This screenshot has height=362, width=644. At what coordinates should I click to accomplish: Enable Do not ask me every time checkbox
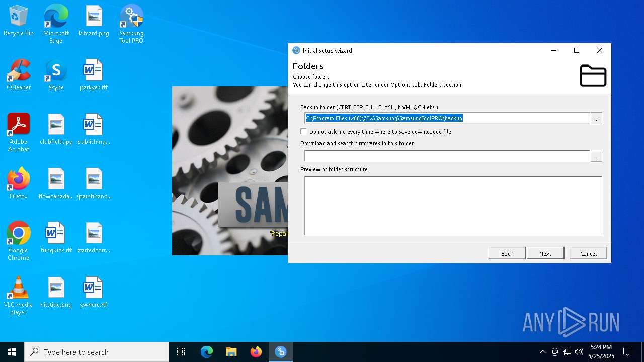(x=303, y=131)
